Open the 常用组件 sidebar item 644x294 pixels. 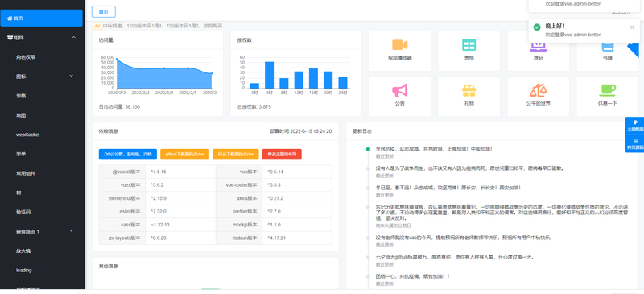click(x=43, y=173)
